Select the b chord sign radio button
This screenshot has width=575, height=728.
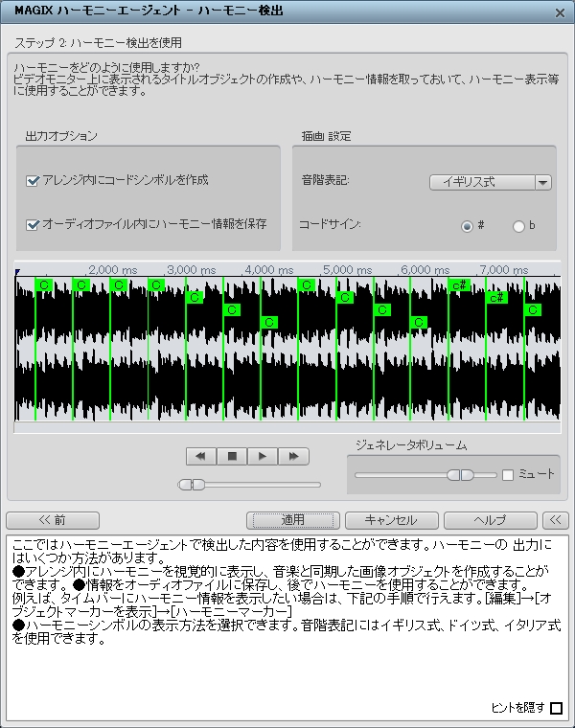tap(518, 226)
